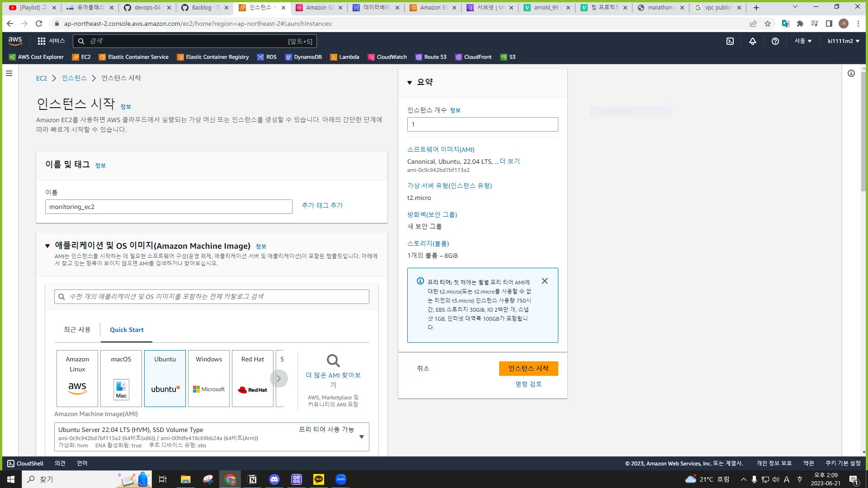Open the Ubuntu Server 22.04 AMI dropdown
This screenshot has width=868, height=488.
pyautogui.click(x=212, y=437)
